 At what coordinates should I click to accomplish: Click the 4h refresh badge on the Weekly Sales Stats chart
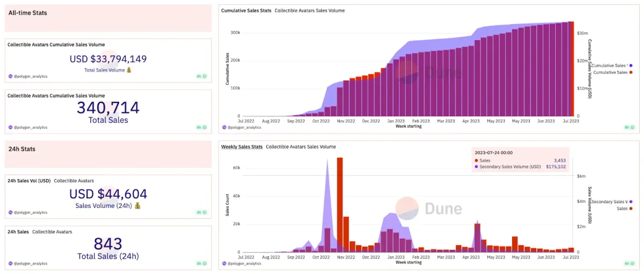630,263
